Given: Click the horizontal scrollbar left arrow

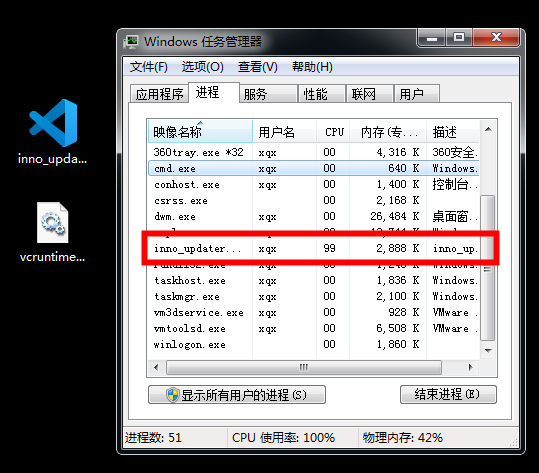Looking at the screenshot, I should point(156,367).
